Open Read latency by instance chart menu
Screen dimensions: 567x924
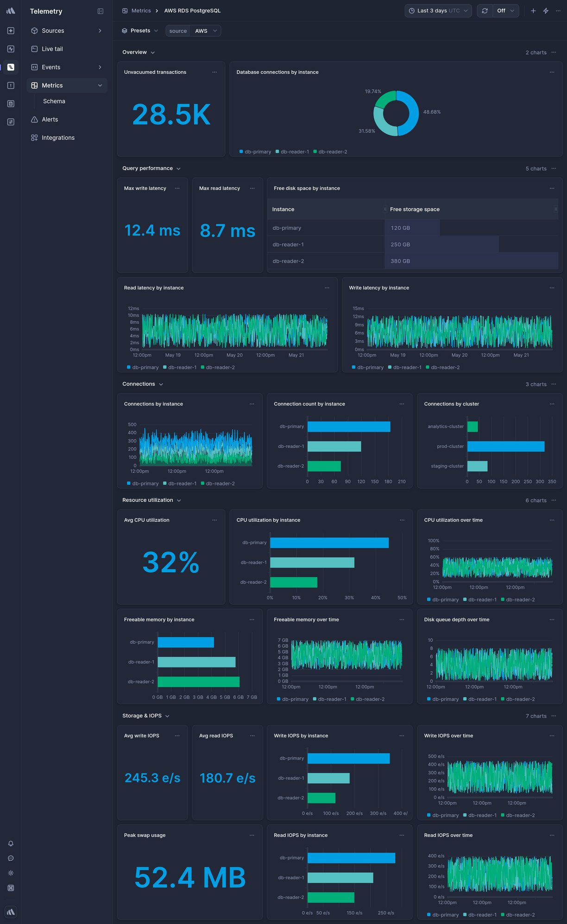tap(327, 288)
